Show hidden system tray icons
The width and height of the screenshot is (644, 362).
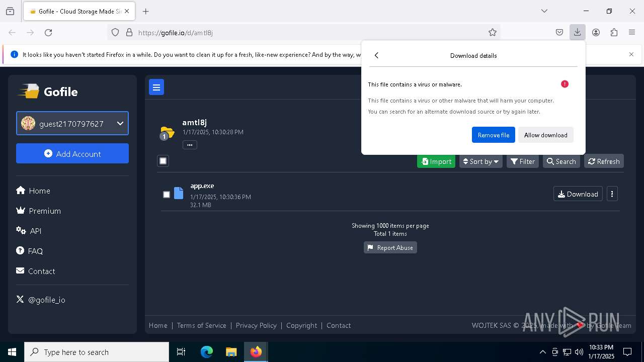[x=542, y=352]
